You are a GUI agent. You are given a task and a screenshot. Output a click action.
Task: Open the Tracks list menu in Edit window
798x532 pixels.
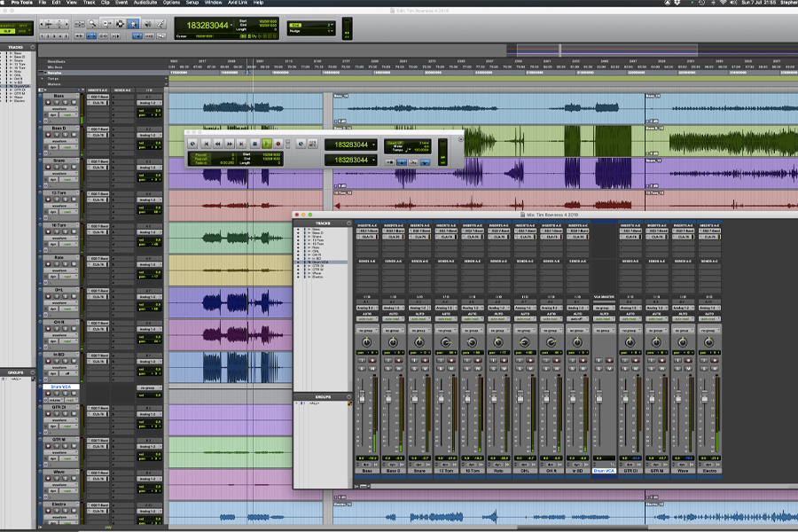click(33, 47)
